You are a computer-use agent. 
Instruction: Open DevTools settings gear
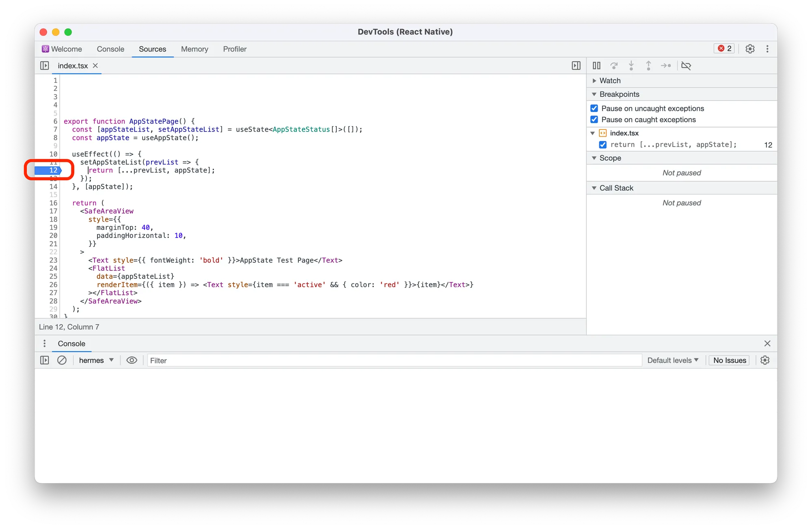coord(750,49)
